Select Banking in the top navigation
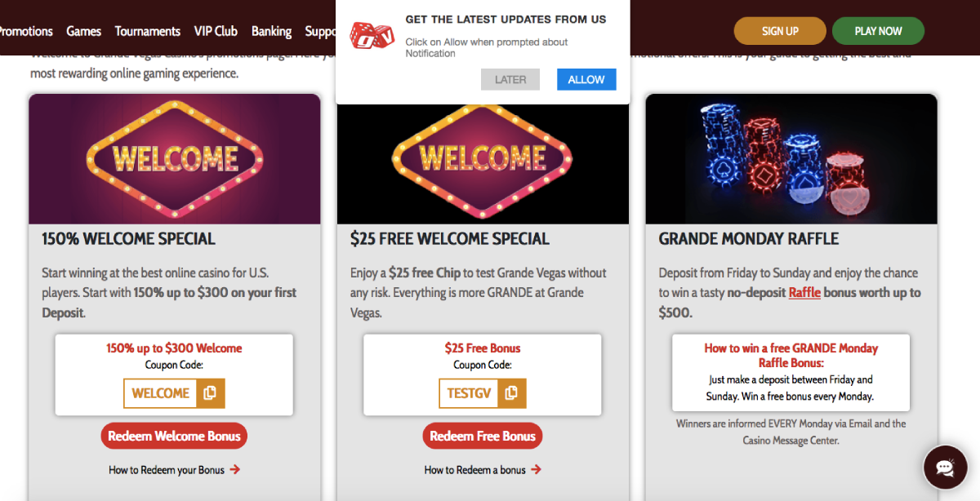Viewport: 980px width, 501px height. pos(271,31)
